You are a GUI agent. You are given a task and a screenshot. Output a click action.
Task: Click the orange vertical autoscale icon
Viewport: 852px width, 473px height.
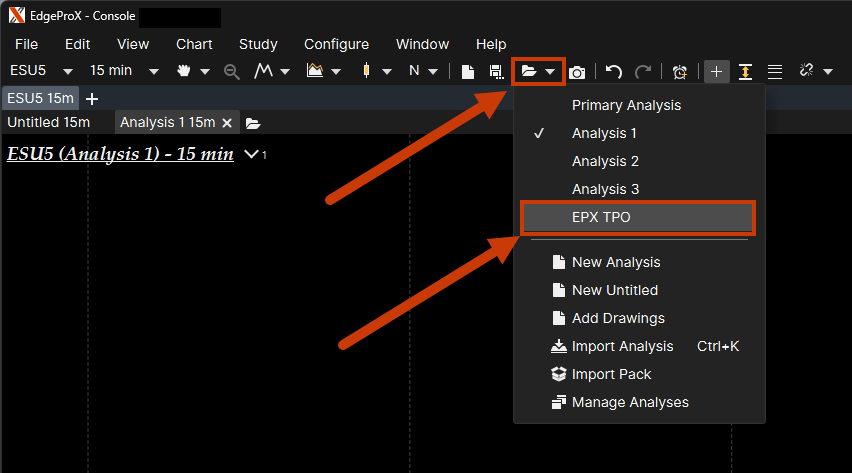point(745,72)
